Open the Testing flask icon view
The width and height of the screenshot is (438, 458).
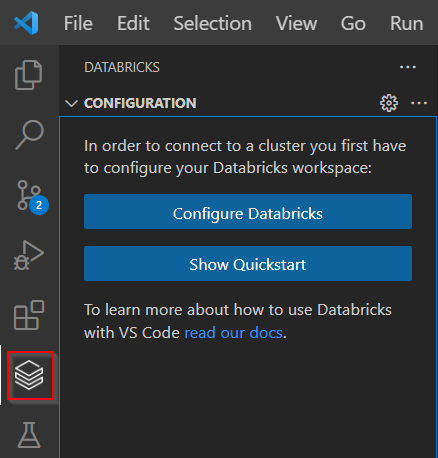[29, 435]
